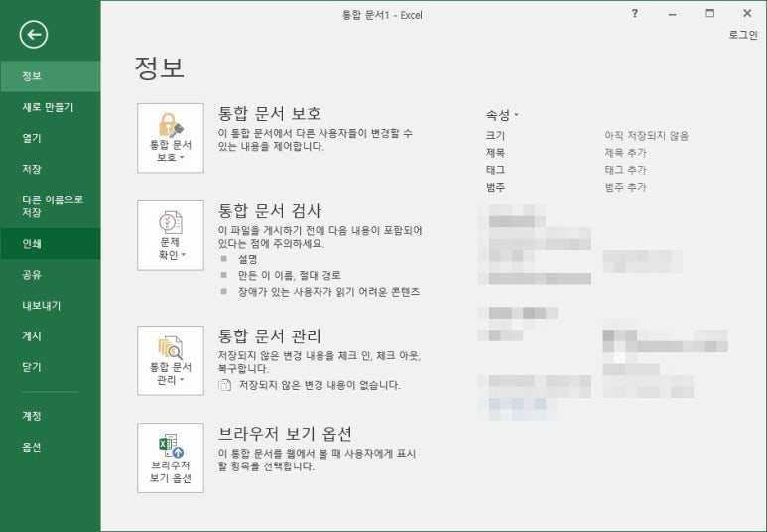Click the 정보 page title
Image resolution: width=767 pixels, height=532 pixels.
click(x=159, y=68)
